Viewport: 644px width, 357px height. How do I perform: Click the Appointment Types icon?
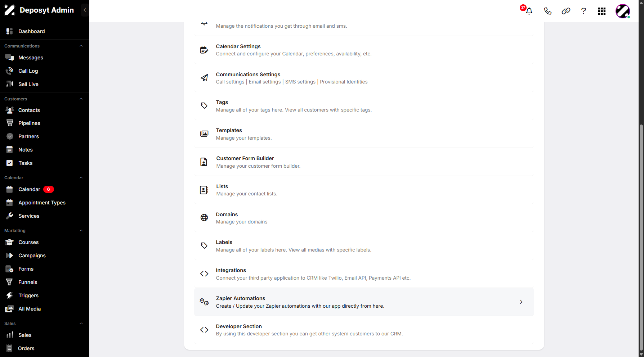[x=10, y=203]
